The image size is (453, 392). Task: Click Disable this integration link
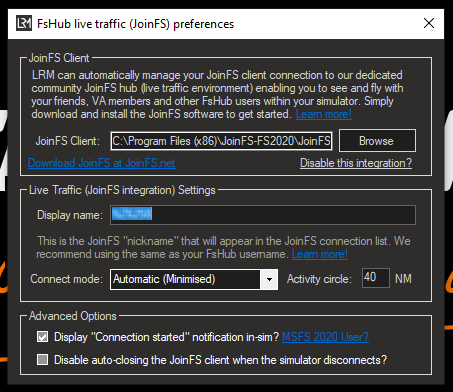click(356, 163)
